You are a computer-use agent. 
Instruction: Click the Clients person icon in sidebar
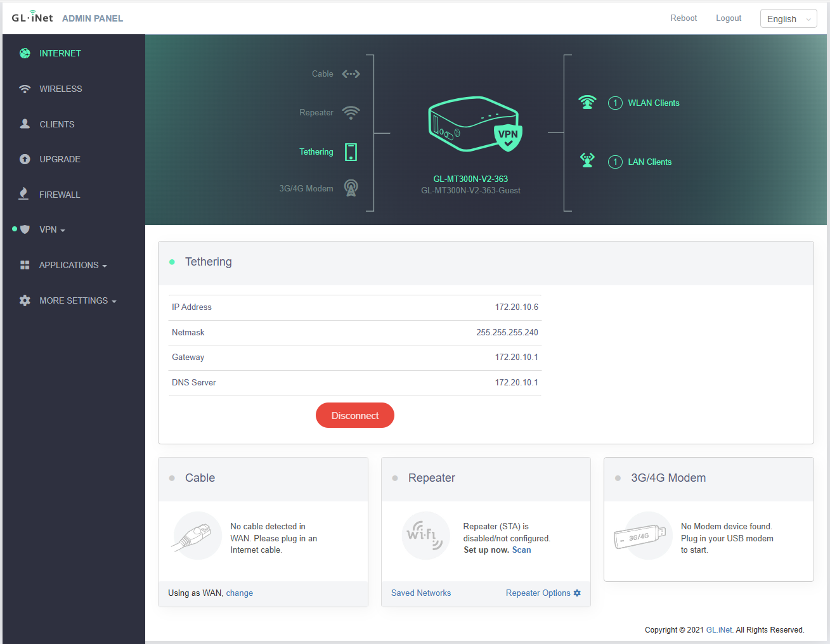pyautogui.click(x=25, y=124)
